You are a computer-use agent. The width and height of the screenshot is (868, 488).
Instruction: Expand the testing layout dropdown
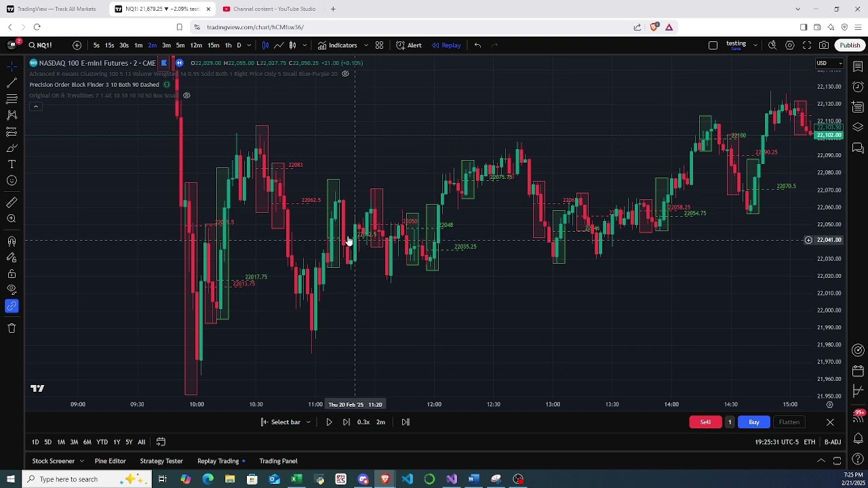point(755,45)
